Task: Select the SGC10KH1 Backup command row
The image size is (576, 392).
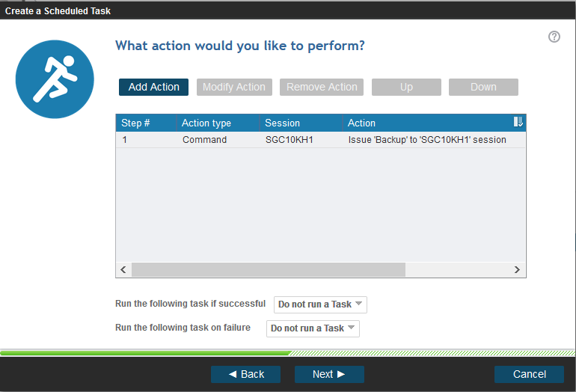Action: tap(320, 140)
